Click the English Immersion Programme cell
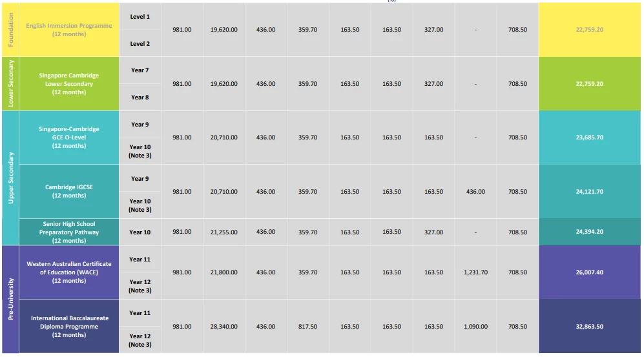 69,30
